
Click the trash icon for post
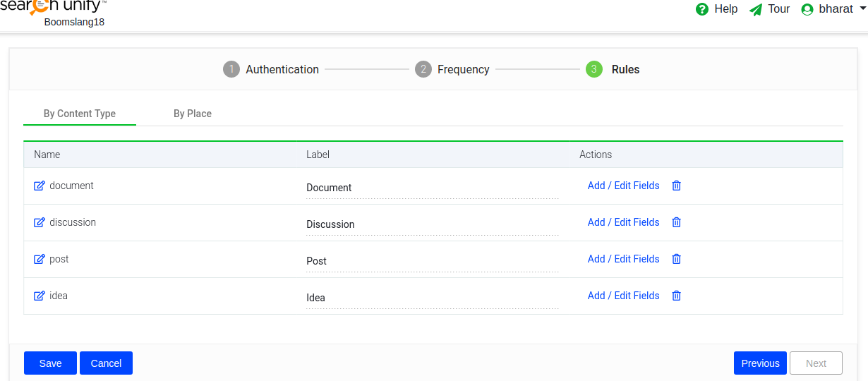click(x=676, y=259)
